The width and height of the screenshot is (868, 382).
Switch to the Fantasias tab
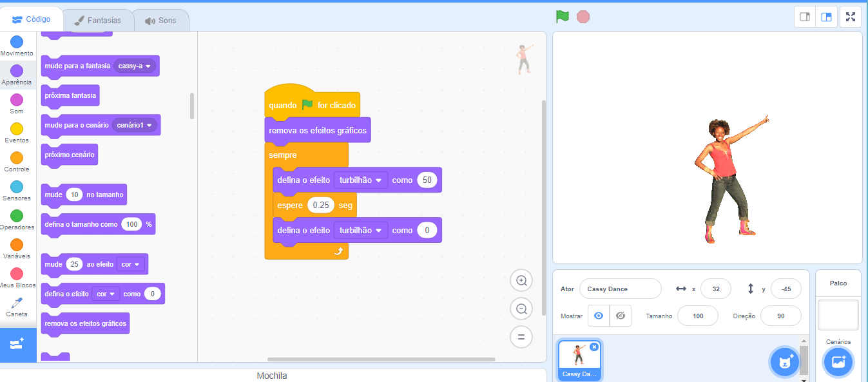click(x=98, y=19)
